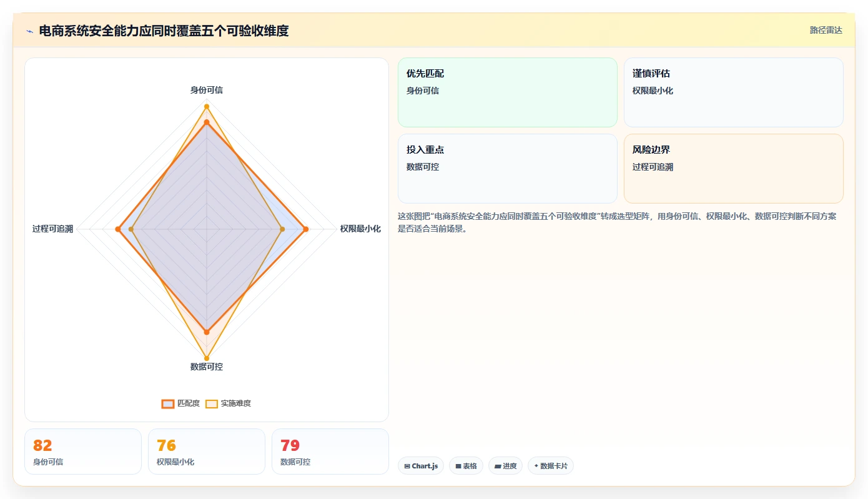Toggle the 实施难度 dataset in the chart legend

[x=228, y=403]
